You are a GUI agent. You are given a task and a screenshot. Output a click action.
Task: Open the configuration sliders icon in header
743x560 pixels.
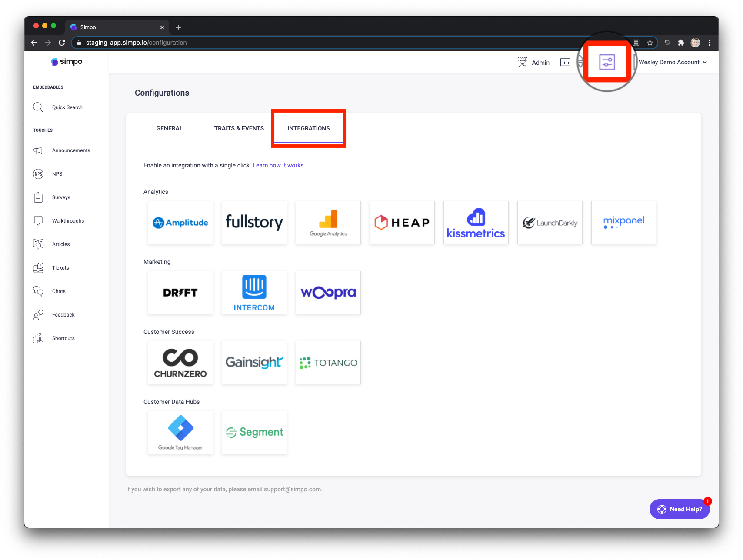[x=607, y=62]
